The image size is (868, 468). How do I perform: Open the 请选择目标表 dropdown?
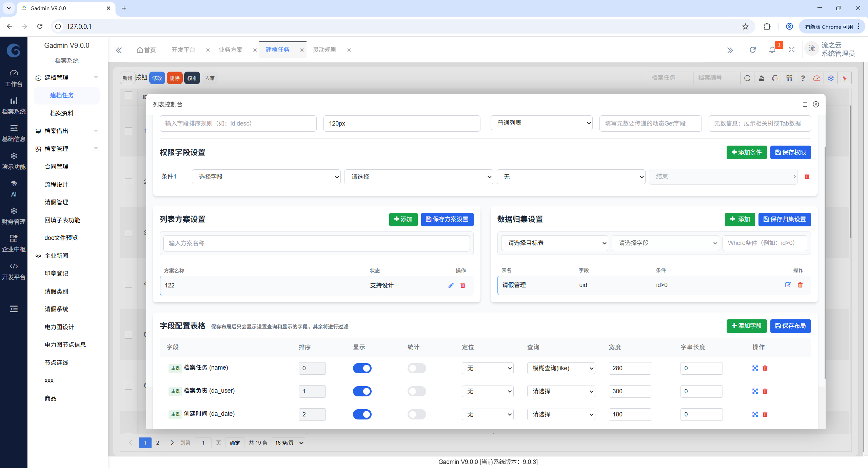point(554,243)
